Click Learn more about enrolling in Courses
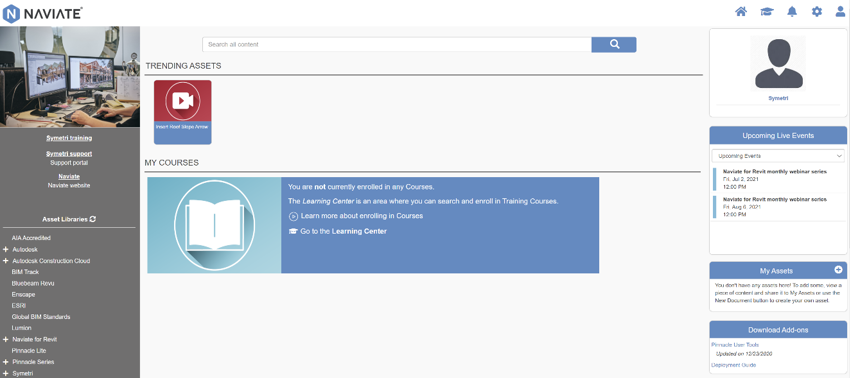Screen dimensions: 850x378 [362, 216]
